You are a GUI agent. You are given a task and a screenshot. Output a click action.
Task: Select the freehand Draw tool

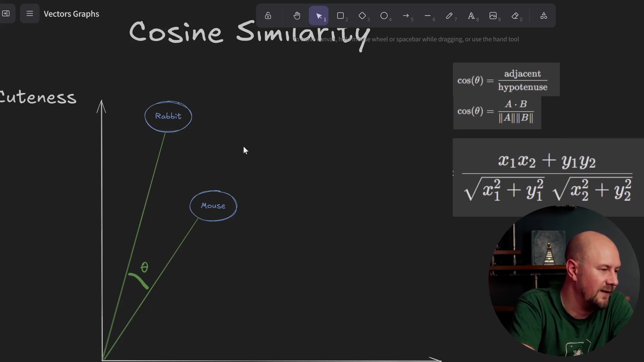pyautogui.click(x=450, y=16)
